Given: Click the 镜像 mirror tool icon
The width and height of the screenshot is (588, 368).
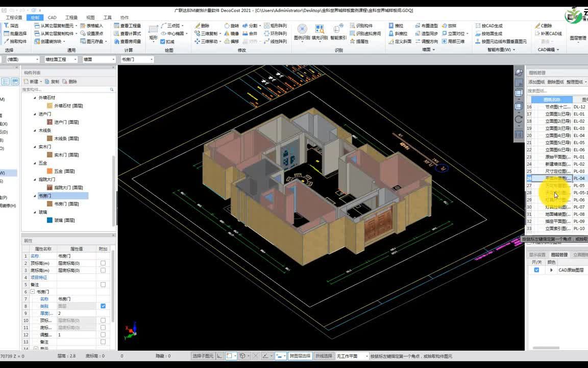Looking at the screenshot, I should pos(227,33).
